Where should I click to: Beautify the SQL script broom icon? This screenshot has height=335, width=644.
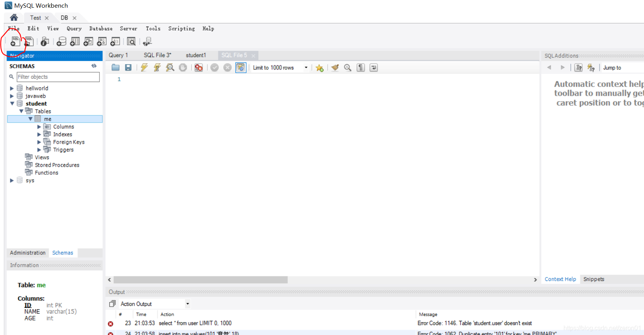click(335, 67)
